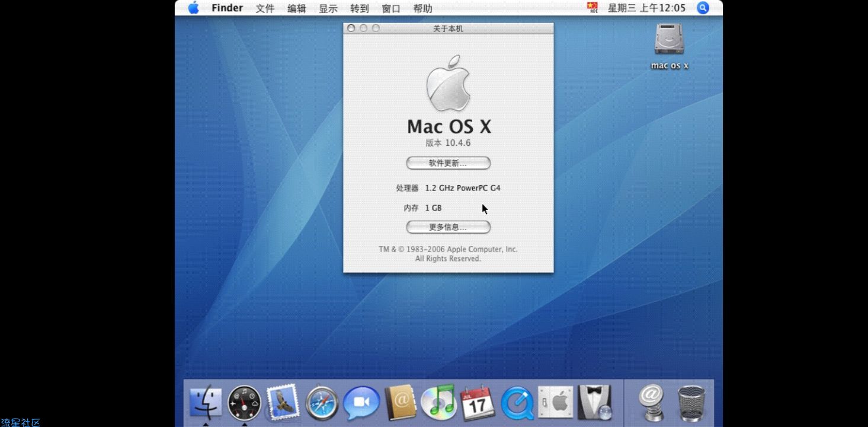Open Address Book icon in the Dock
The image size is (868, 427).
401,403
